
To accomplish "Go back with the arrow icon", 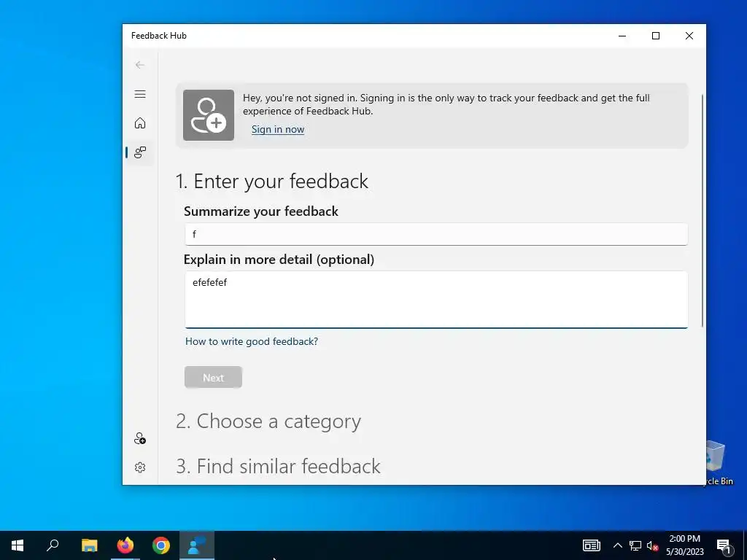I will (139, 65).
